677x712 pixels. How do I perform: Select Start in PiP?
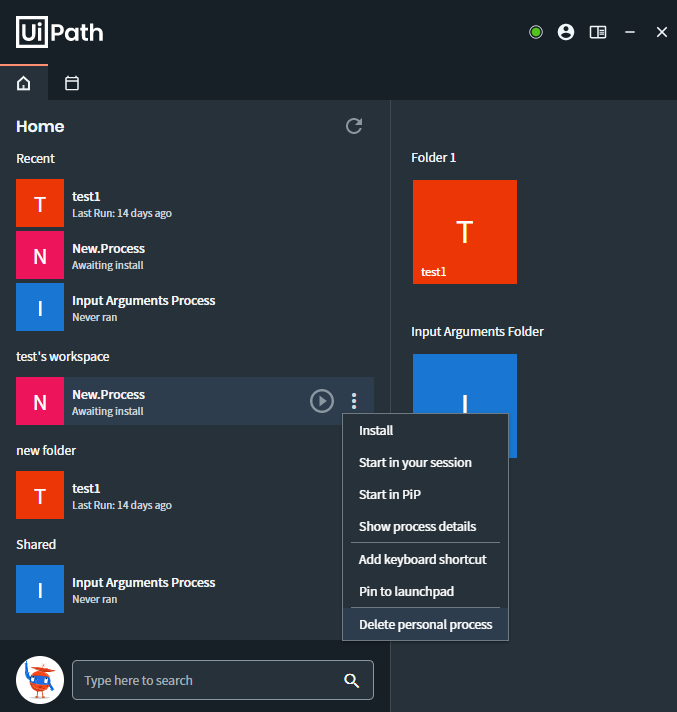(425, 494)
